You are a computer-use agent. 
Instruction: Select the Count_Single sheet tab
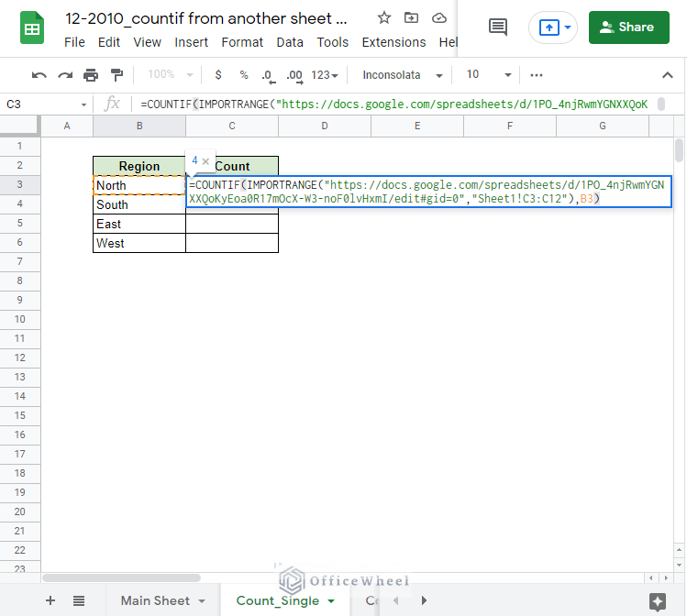click(x=277, y=600)
